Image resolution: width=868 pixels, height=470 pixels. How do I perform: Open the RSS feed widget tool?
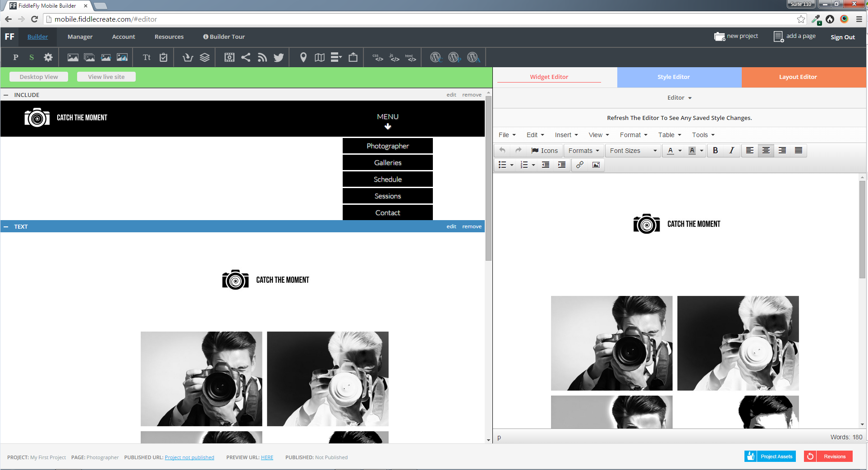coord(262,57)
